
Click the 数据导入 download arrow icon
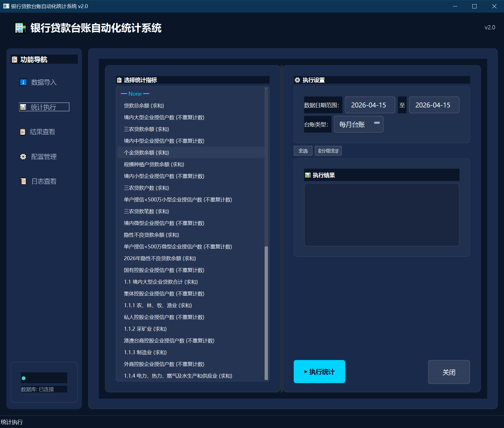click(23, 82)
